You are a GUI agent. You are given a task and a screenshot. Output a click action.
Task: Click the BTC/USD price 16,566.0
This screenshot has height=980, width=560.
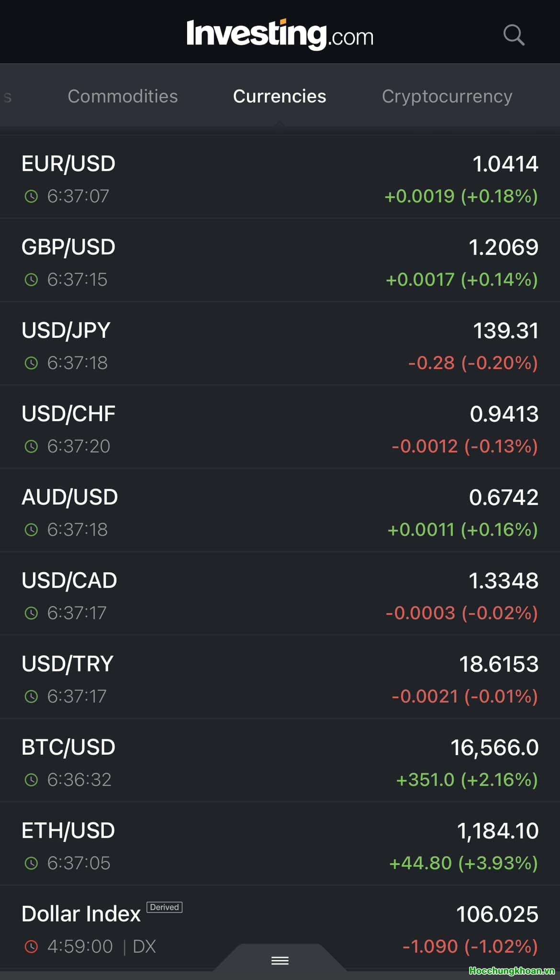pyautogui.click(x=494, y=747)
